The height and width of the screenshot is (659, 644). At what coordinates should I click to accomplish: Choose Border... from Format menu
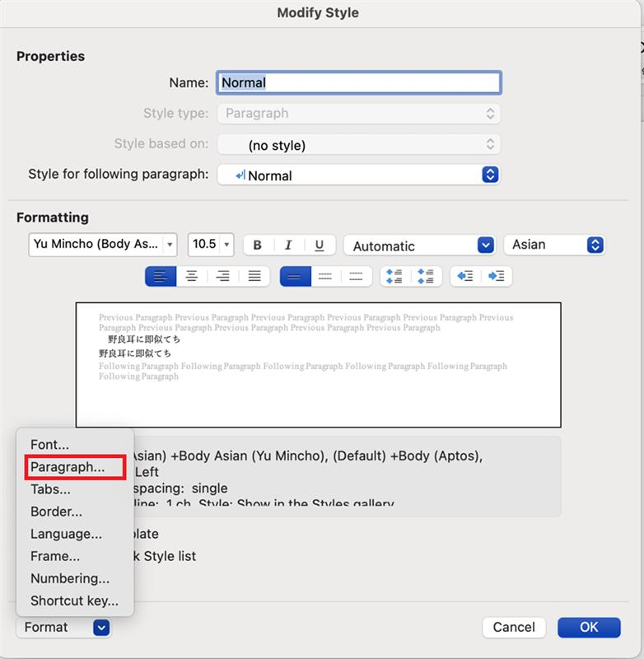coord(75,512)
